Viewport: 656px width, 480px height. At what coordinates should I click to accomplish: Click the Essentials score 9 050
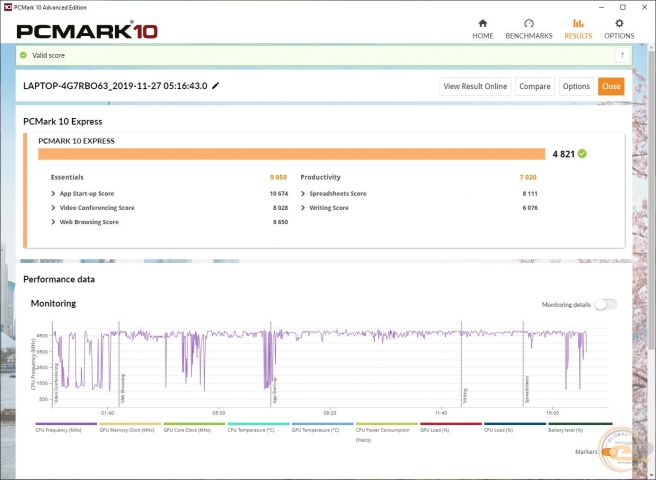pos(278,177)
